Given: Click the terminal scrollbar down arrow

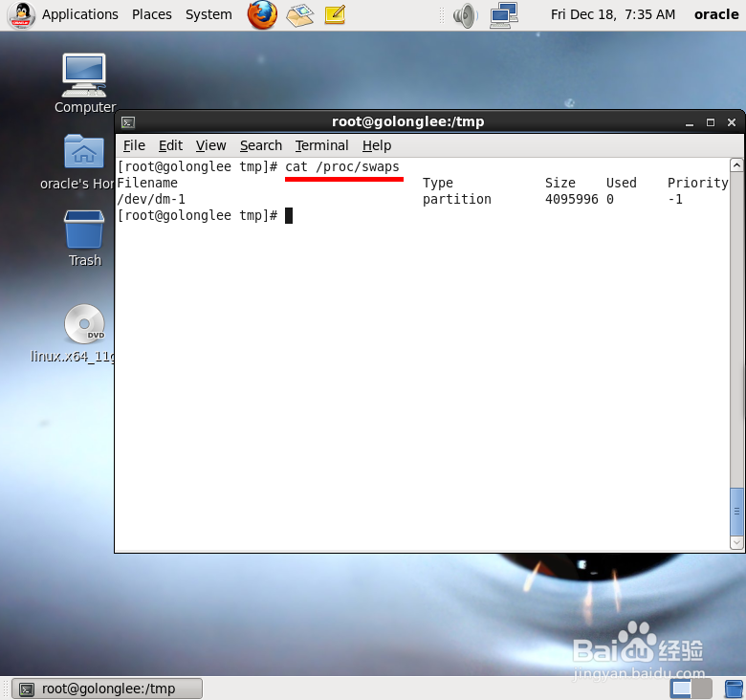Looking at the screenshot, I should 736,542.
